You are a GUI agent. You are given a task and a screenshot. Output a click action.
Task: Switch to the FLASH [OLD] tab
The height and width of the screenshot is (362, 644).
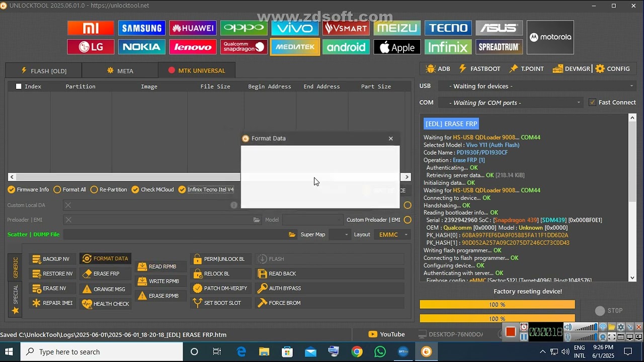tap(44, 70)
